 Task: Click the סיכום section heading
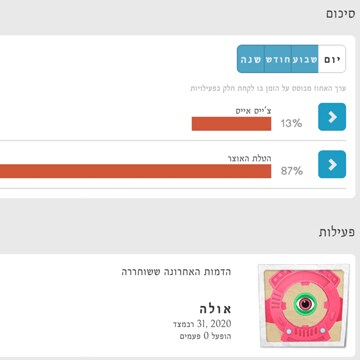tap(340, 15)
